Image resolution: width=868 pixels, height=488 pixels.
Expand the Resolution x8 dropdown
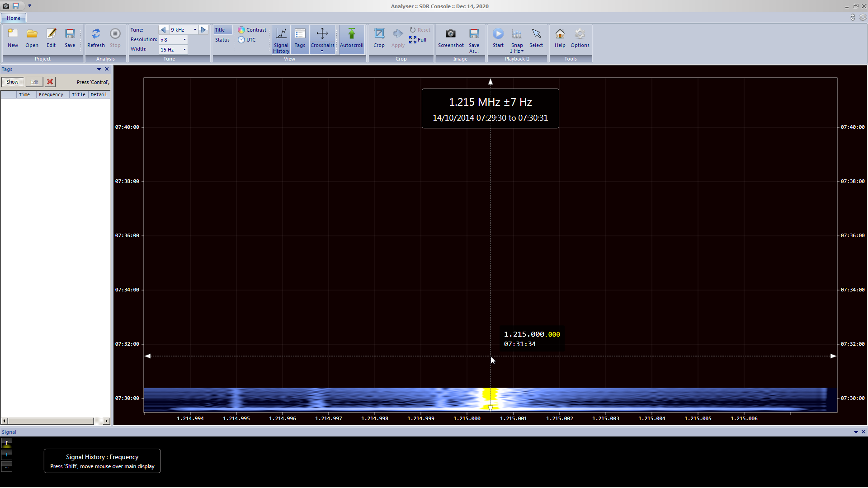click(184, 40)
